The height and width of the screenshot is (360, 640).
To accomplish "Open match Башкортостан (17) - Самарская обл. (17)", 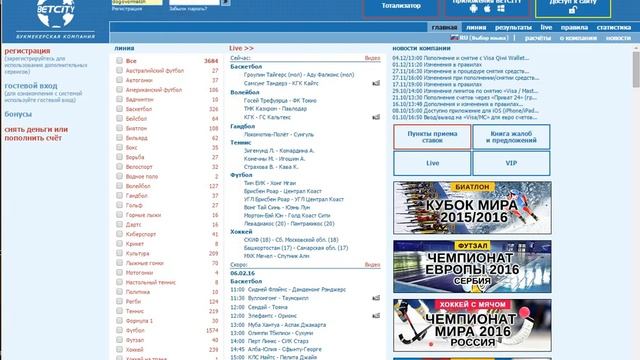I will [x=296, y=248].
